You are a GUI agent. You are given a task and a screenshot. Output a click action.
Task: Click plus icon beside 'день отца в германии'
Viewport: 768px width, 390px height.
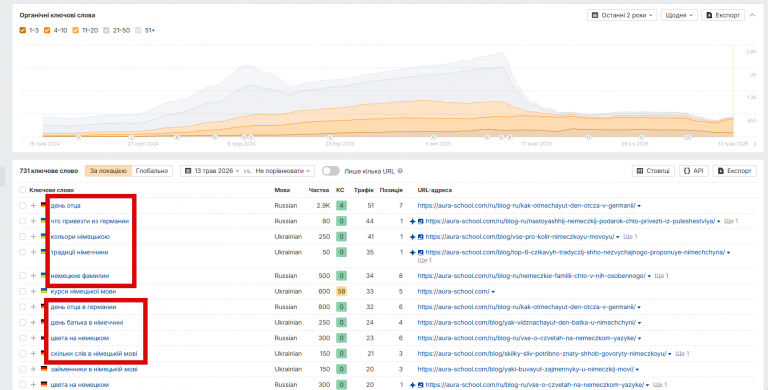click(33, 307)
